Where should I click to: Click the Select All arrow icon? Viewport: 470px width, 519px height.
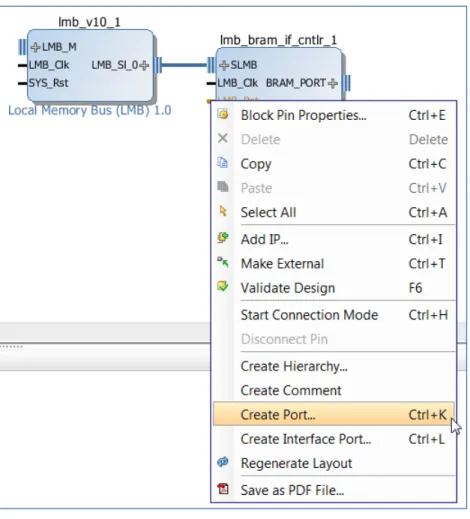pos(223,211)
